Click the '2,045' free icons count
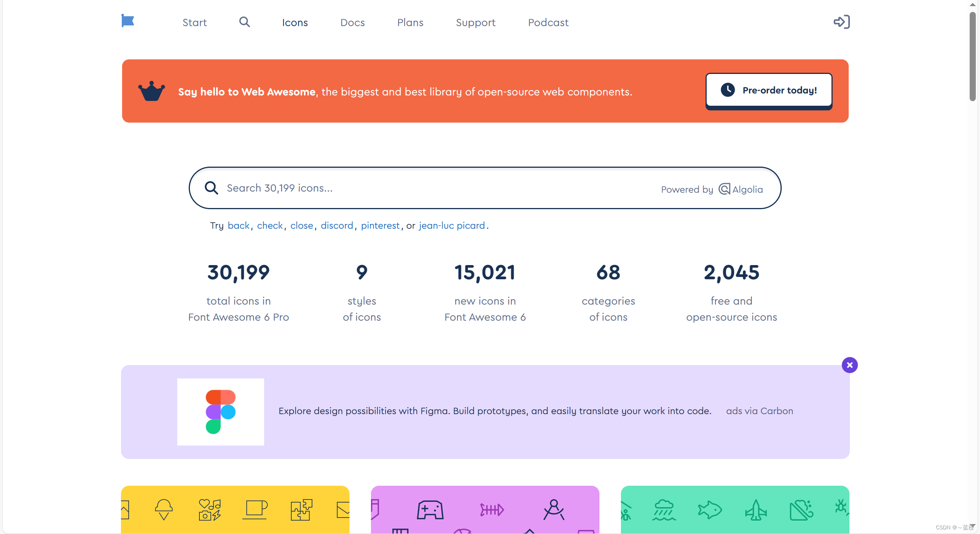980x534 pixels. pos(732,273)
